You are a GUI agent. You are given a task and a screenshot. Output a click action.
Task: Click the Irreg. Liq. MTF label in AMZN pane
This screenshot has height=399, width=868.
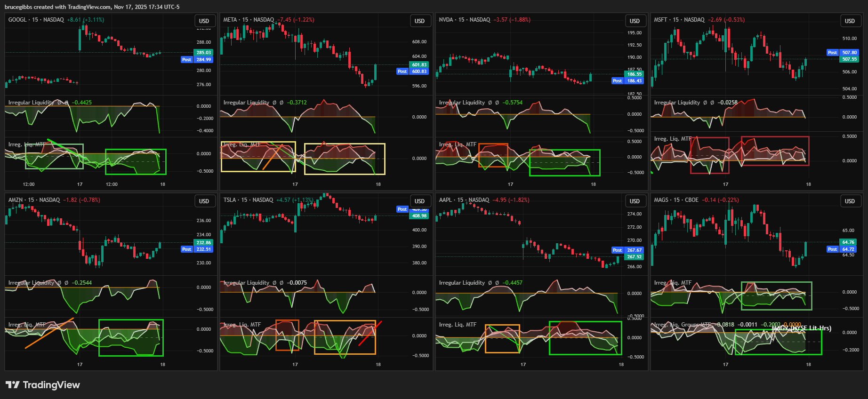pos(27,325)
